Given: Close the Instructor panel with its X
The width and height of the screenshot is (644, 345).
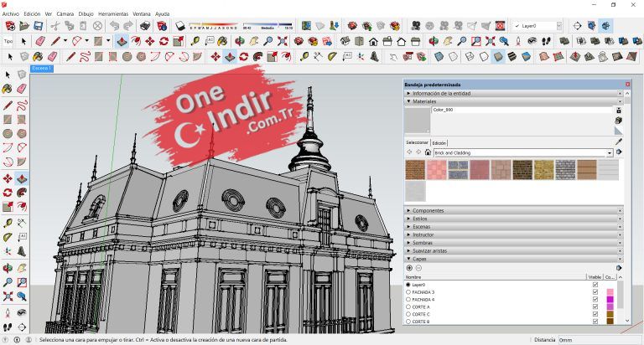Looking at the screenshot, I should [620, 234].
